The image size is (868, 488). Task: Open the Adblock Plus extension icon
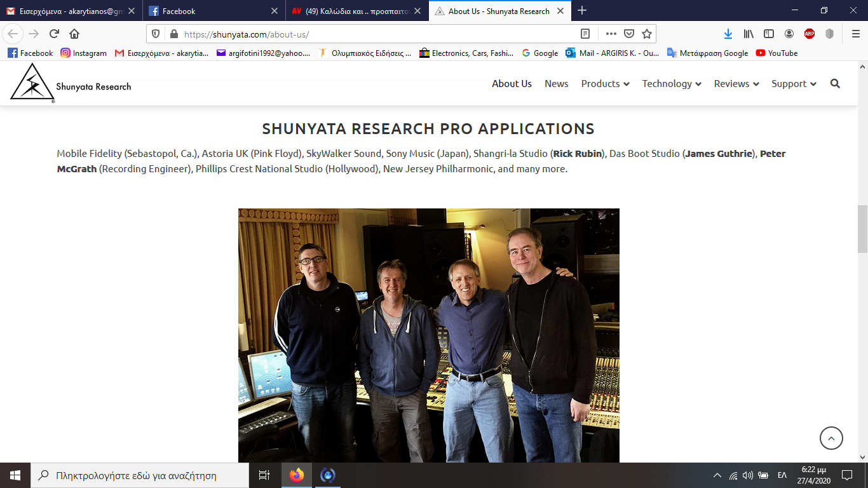tap(809, 34)
